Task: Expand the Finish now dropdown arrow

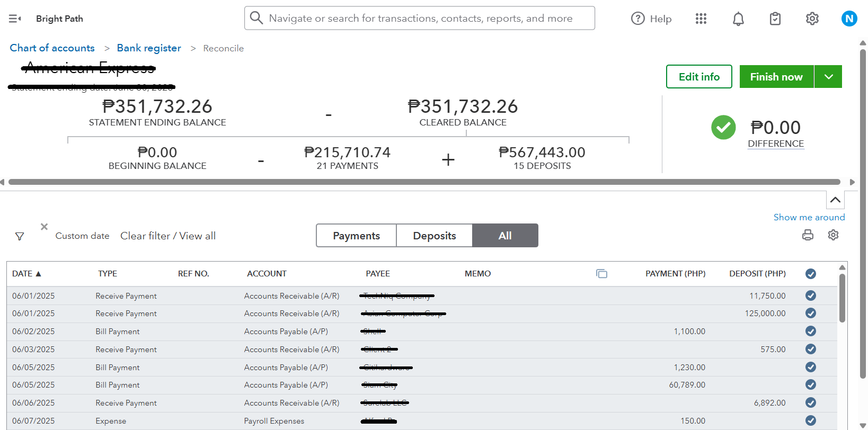Action: pyautogui.click(x=829, y=77)
